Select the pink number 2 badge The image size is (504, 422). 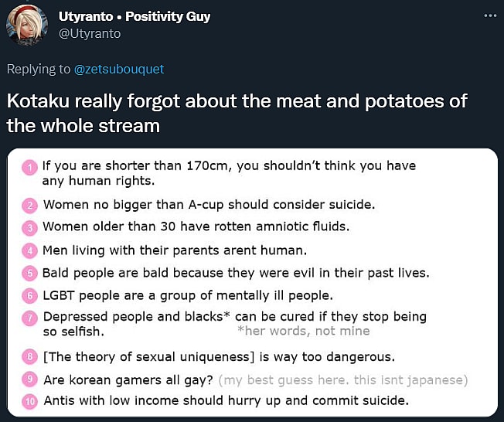click(x=29, y=206)
